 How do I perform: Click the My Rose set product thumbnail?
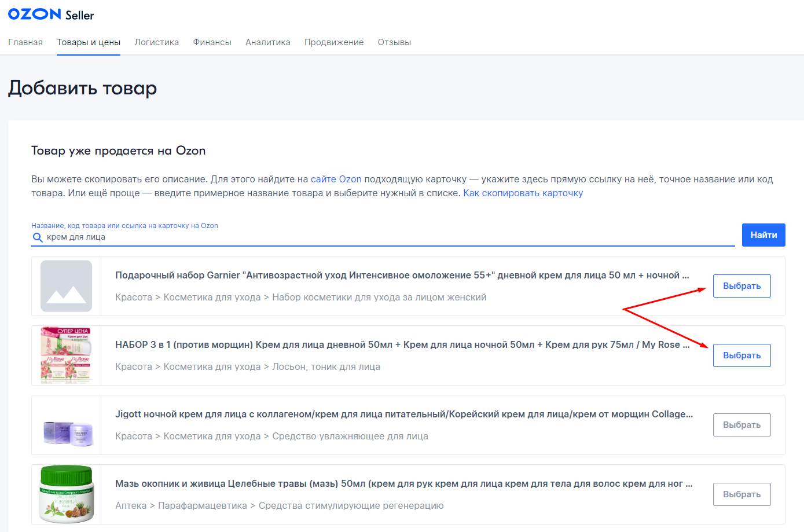(x=67, y=355)
